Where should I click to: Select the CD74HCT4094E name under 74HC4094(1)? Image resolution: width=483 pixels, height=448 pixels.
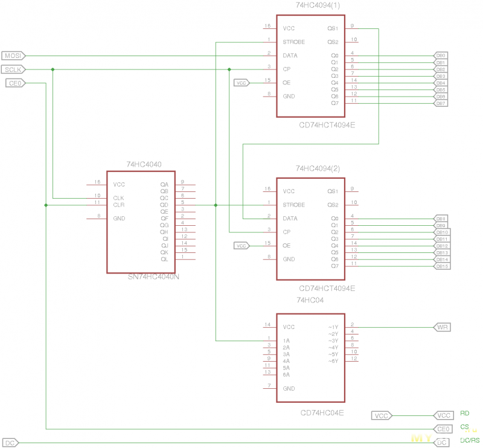click(327, 125)
